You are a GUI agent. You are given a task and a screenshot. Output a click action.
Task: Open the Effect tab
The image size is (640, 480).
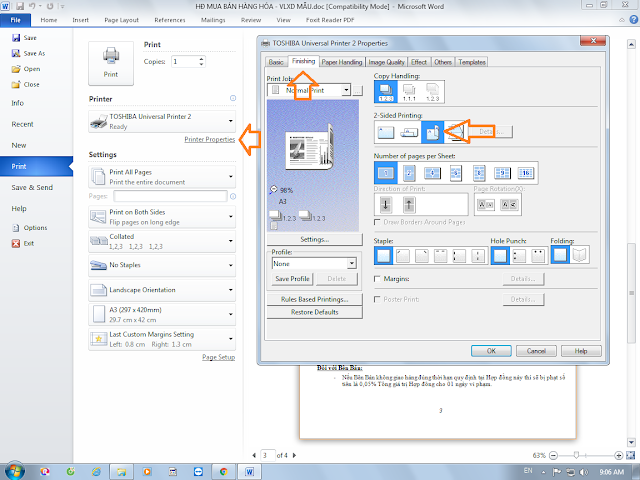(419, 62)
